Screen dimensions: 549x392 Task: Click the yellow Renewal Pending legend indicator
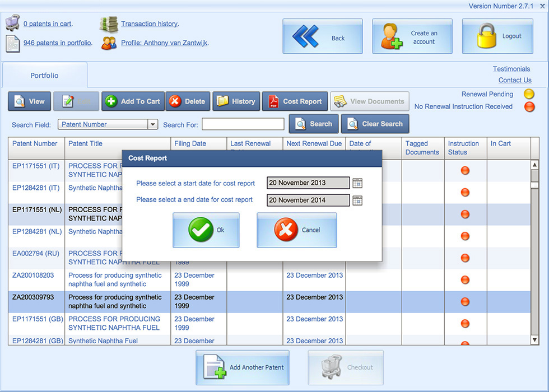(x=529, y=94)
